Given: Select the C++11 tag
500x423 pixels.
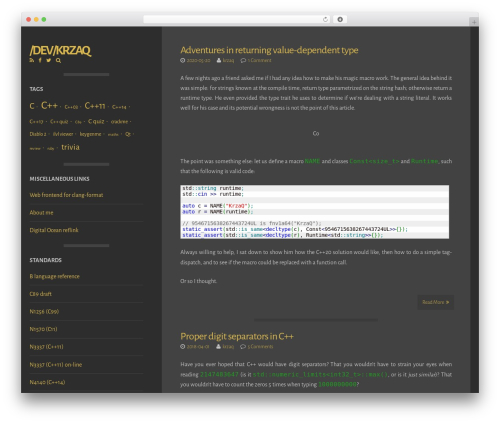Looking at the screenshot, I should click(x=95, y=106).
